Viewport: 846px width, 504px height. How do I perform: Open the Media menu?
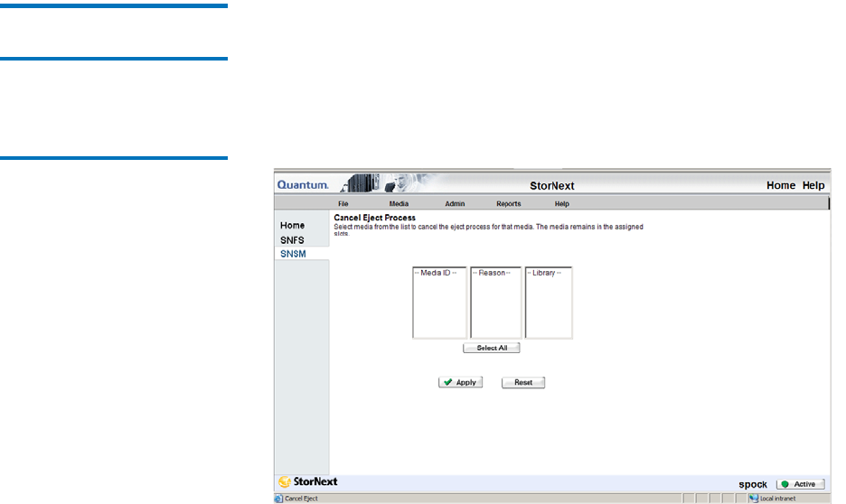coord(399,204)
